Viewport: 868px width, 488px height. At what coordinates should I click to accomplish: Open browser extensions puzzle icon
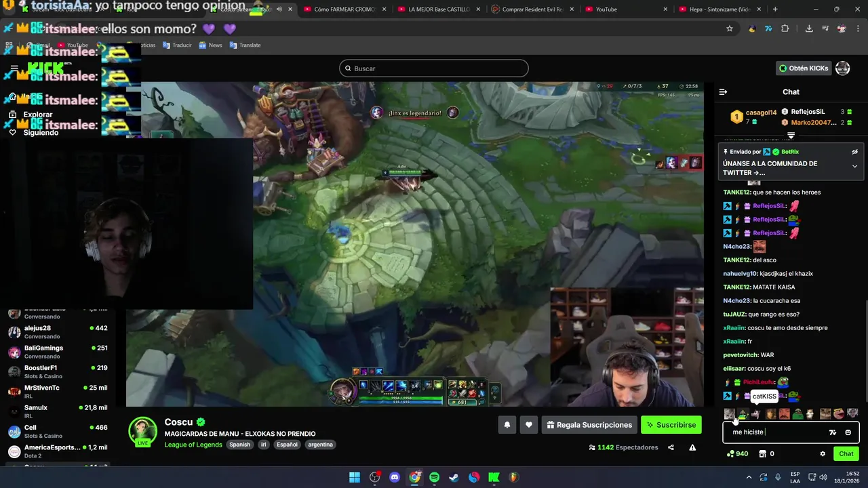tap(785, 28)
